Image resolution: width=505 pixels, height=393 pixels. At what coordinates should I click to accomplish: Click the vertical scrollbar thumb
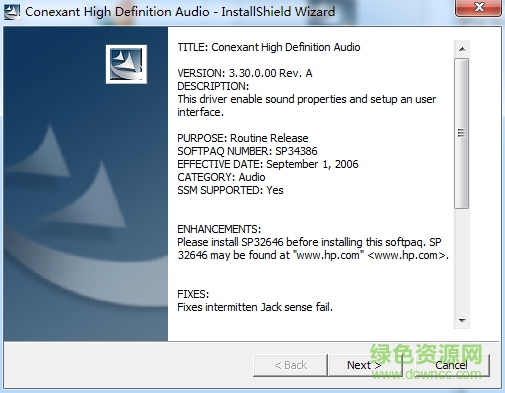point(462,133)
